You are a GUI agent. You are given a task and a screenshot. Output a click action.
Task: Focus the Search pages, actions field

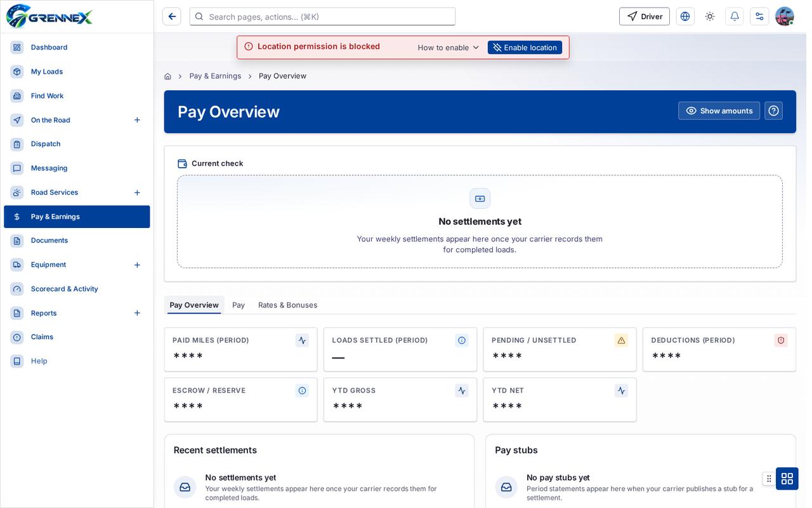[322, 17]
